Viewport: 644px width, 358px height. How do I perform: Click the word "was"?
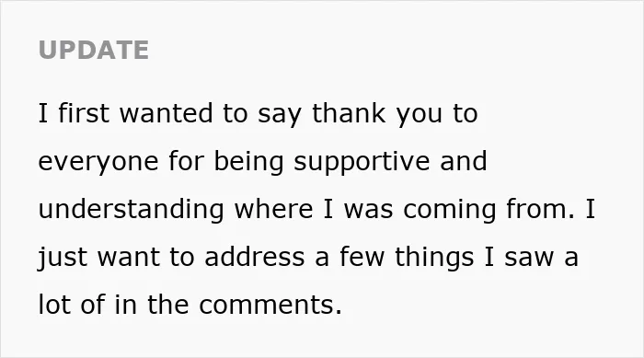pyautogui.click(x=368, y=209)
